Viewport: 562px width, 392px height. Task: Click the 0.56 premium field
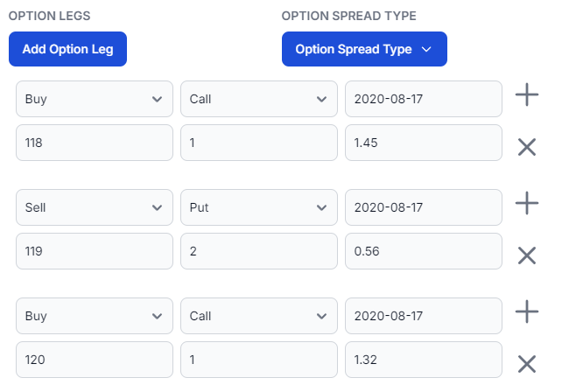424,251
